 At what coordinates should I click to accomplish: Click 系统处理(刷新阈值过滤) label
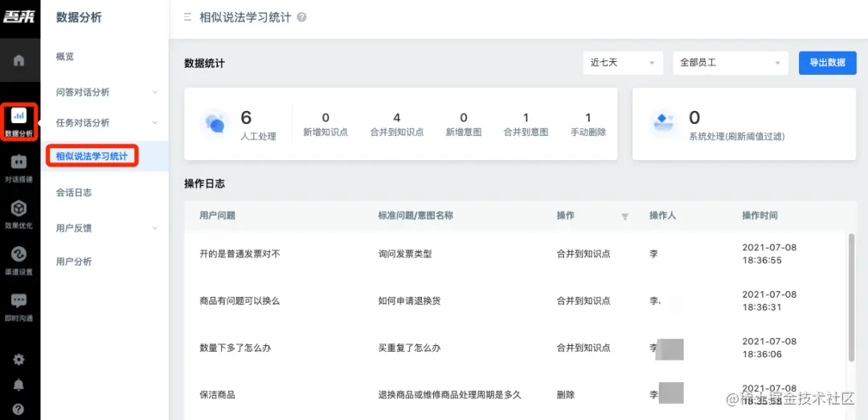(x=737, y=136)
